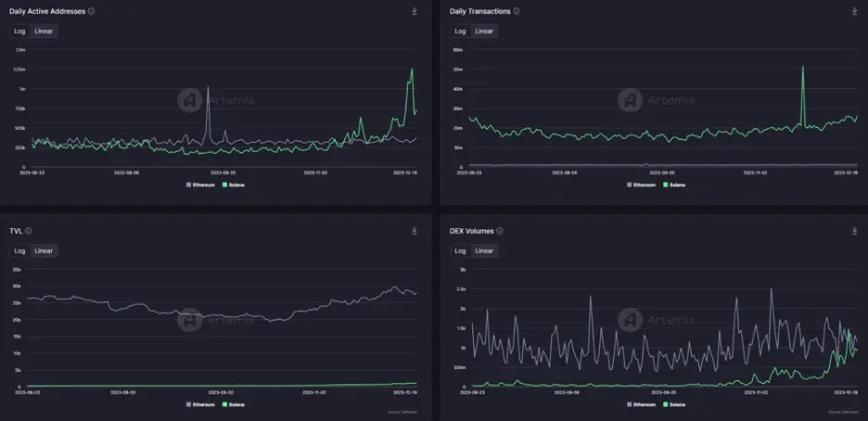Download the DEX Volumes chart data
The height and width of the screenshot is (421, 868).
[x=854, y=231]
